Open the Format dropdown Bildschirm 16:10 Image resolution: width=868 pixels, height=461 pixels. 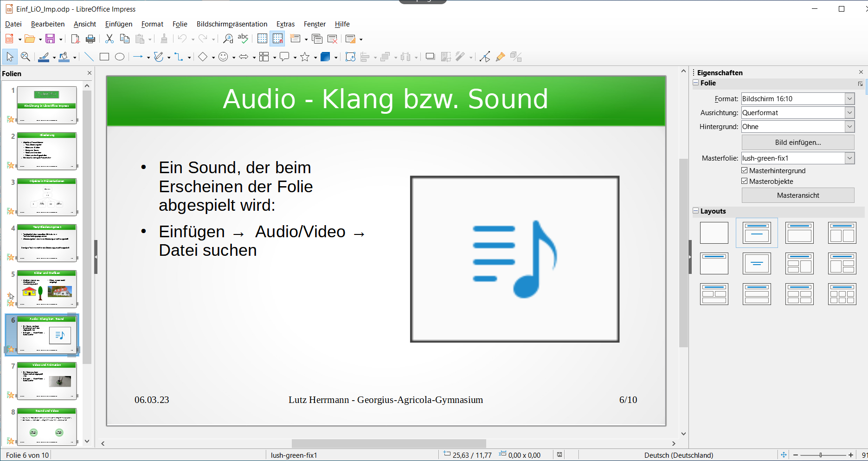point(849,99)
